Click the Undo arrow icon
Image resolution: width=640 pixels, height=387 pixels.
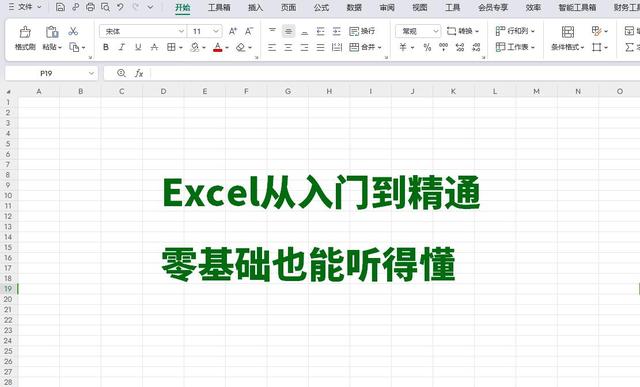(120, 7)
